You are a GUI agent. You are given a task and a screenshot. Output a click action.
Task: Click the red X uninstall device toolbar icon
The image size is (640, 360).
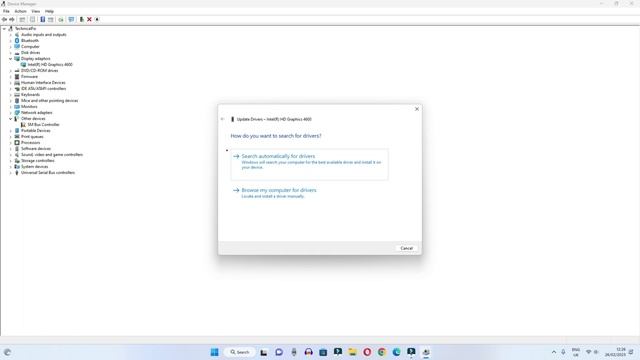click(89, 20)
